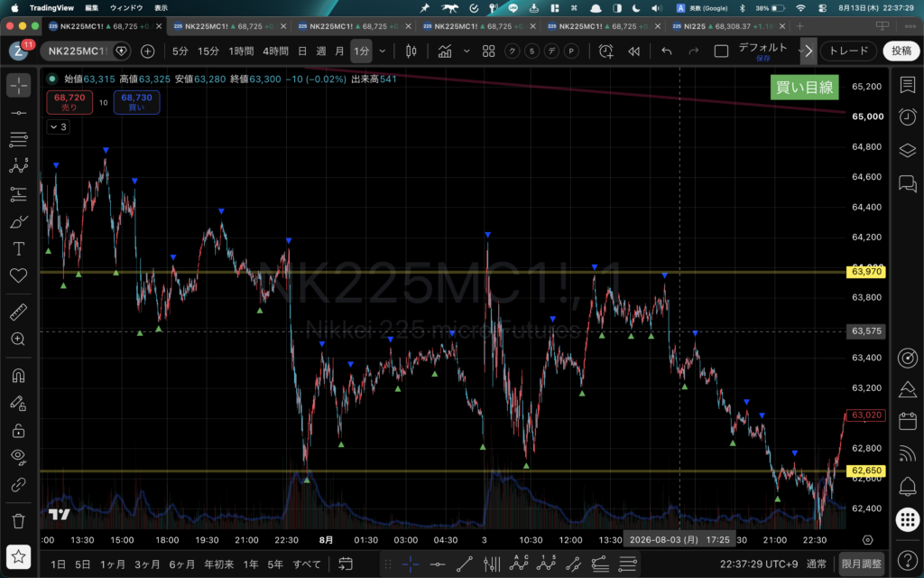Open 編集 menu in macOS menu bar
Viewport: 924px width, 578px height.
91,8
